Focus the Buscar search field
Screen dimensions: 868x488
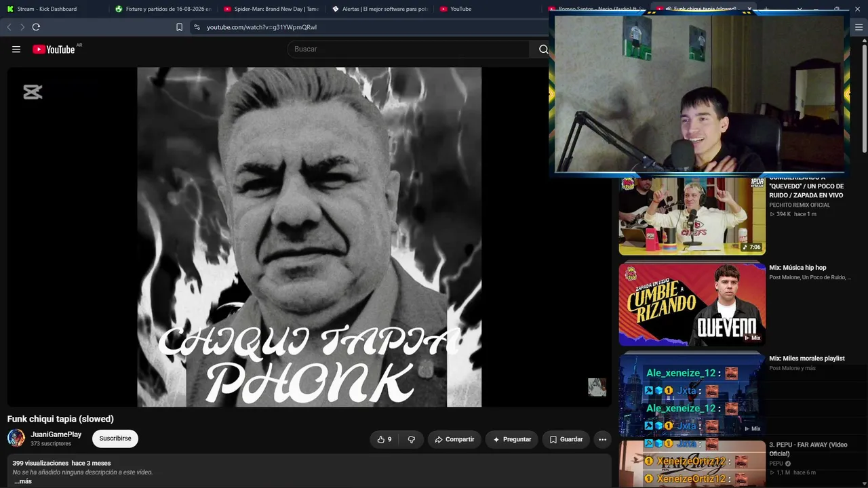point(409,49)
